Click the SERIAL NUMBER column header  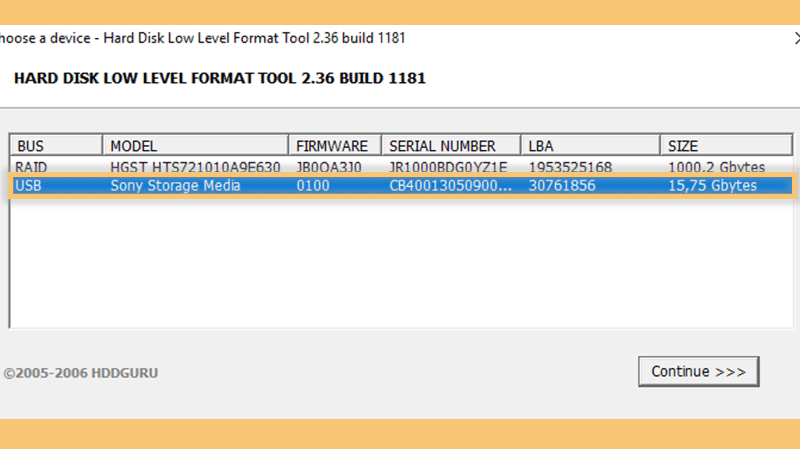coord(451,146)
